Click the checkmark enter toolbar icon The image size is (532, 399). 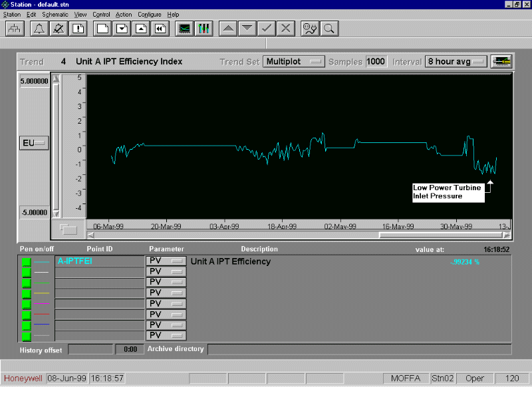click(x=266, y=29)
